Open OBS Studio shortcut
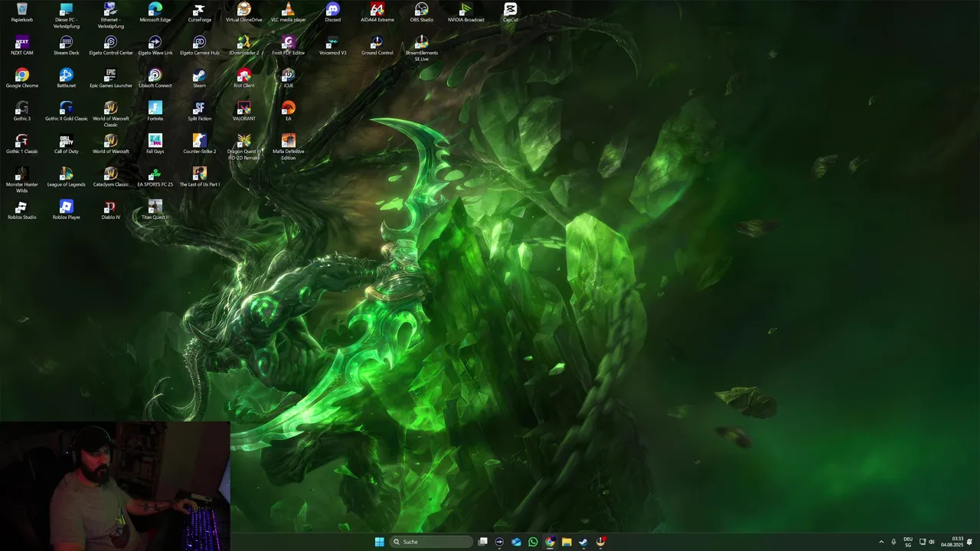Screen dimensions: 980x551 pyautogui.click(x=422, y=12)
